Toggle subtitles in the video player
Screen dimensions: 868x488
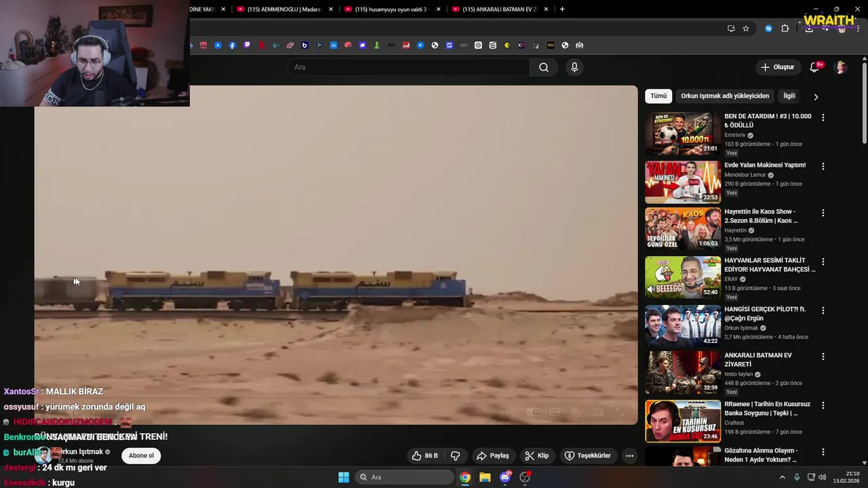pyautogui.click(x=555, y=412)
